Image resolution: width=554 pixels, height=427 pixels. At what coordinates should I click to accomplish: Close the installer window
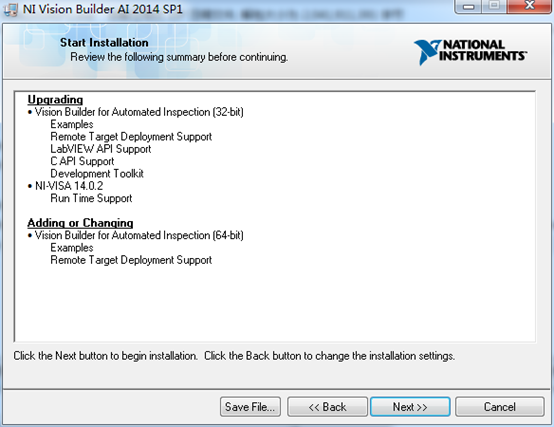point(529,6)
